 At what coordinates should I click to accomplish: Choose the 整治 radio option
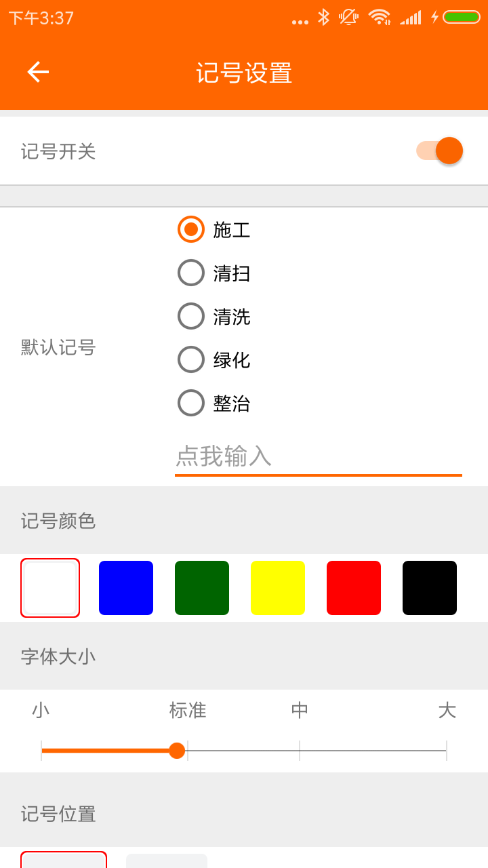click(x=191, y=403)
